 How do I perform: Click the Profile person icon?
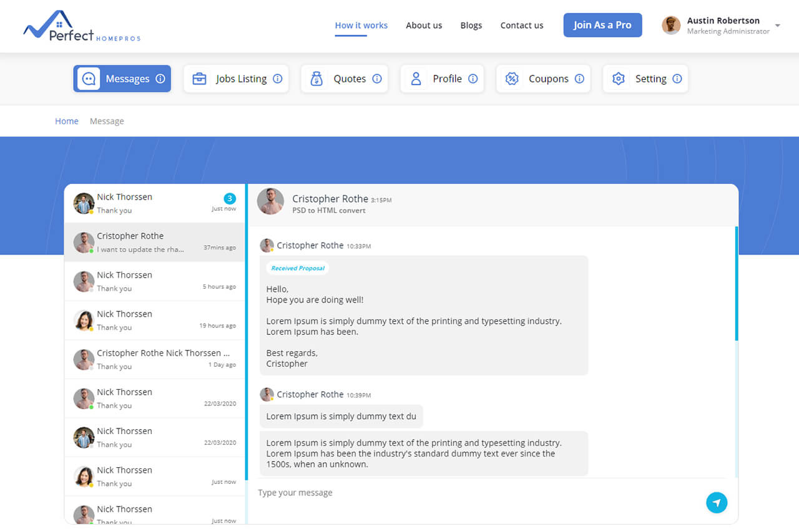[416, 79]
